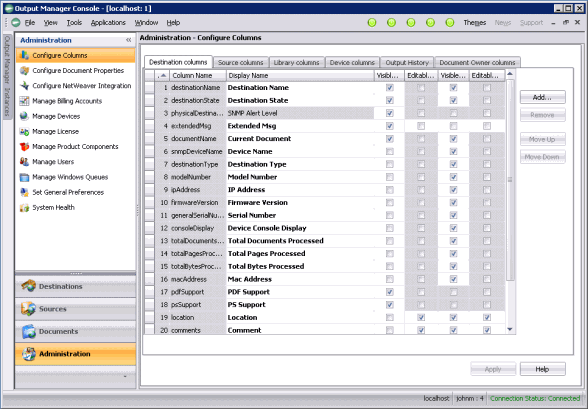Click the Configure Document Properties icon
Screen dimensions: 588x409
pos(24,70)
